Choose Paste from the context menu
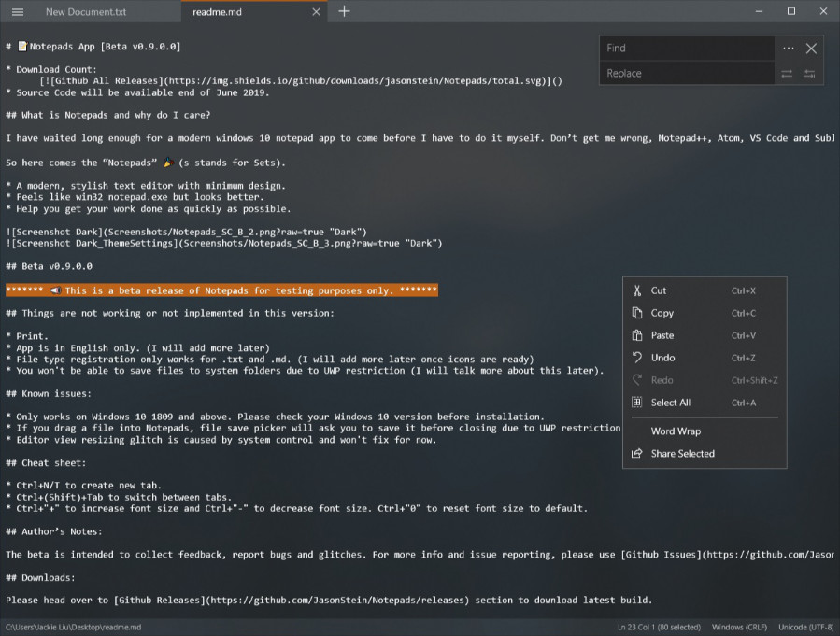The width and height of the screenshot is (840, 636). [x=705, y=335]
